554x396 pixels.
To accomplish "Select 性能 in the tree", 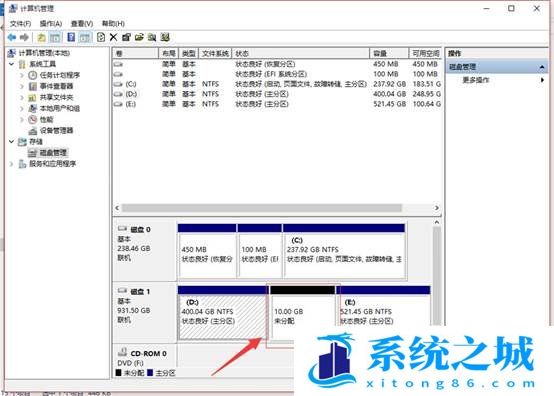I will 46,119.
